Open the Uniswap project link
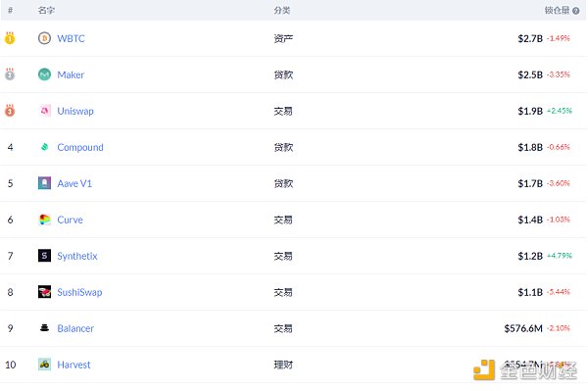This screenshot has height=391, width=588. pyautogui.click(x=75, y=112)
